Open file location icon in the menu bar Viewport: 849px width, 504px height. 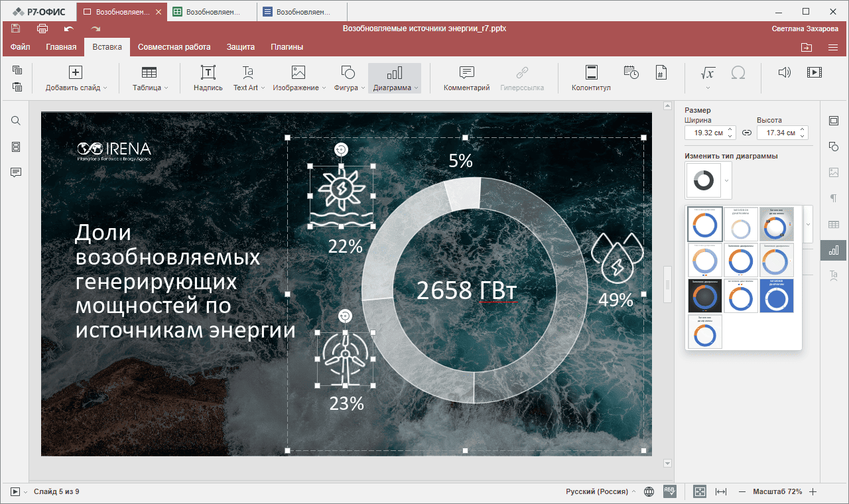pos(807,47)
